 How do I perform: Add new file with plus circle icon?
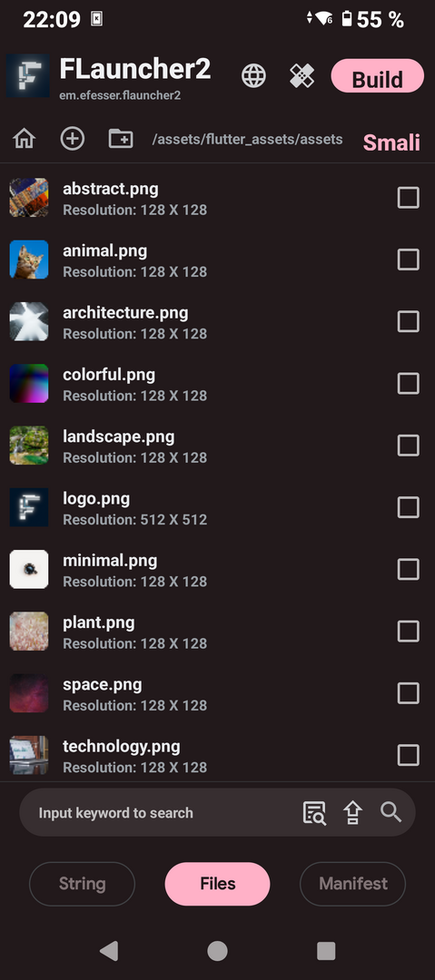click(x=72, y=138)
